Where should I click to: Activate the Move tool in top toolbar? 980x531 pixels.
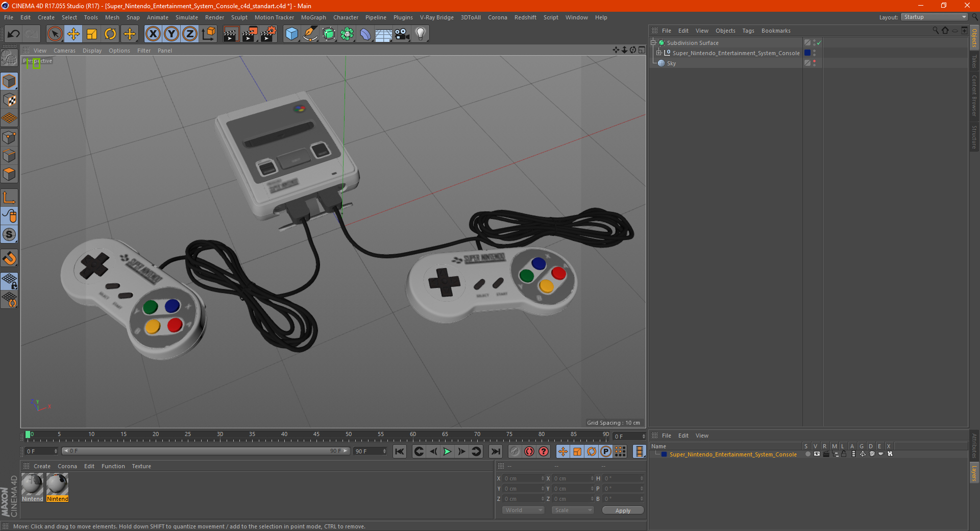73,34
